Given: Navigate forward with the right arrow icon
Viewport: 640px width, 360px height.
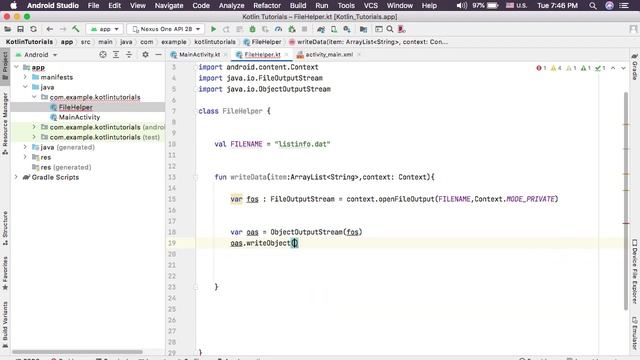Looking at the screenshot, I should pyautogui.click(x=63, y=29).
